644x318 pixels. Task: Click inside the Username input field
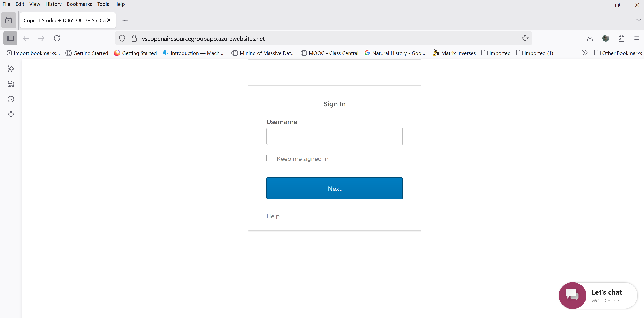pos(334,136)
